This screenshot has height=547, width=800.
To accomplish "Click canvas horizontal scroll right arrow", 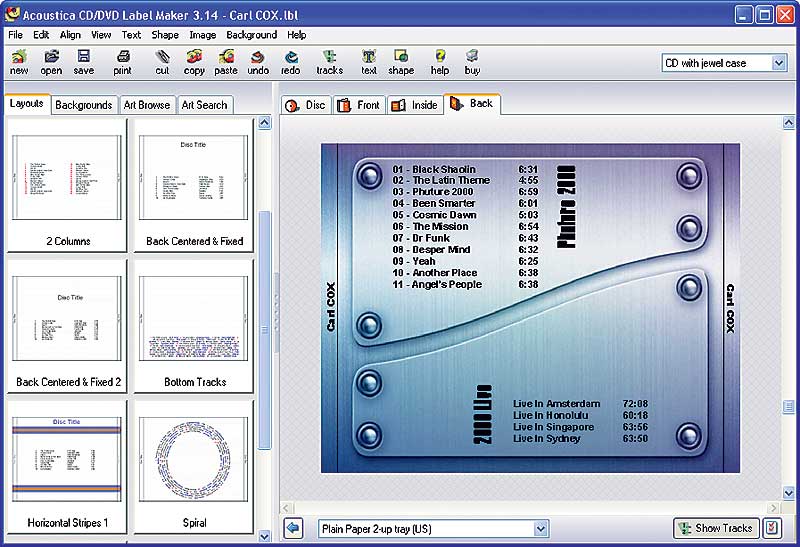I will click(x=774, y=508).
